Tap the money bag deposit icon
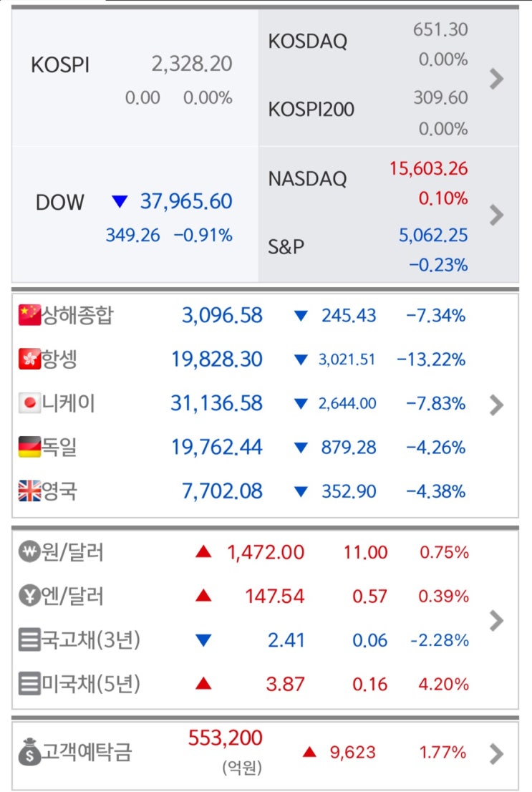Screen dimensions: 532x792 pos(29,753)
